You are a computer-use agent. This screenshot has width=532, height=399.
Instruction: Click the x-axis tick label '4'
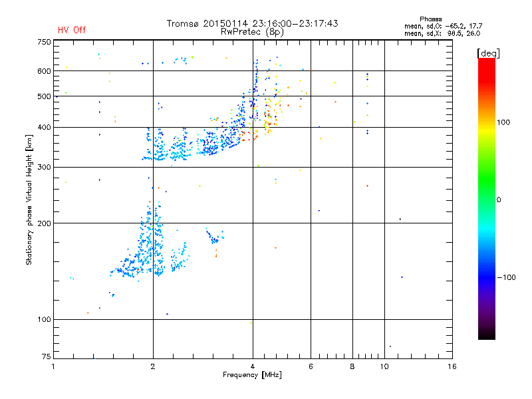[253, 366]
